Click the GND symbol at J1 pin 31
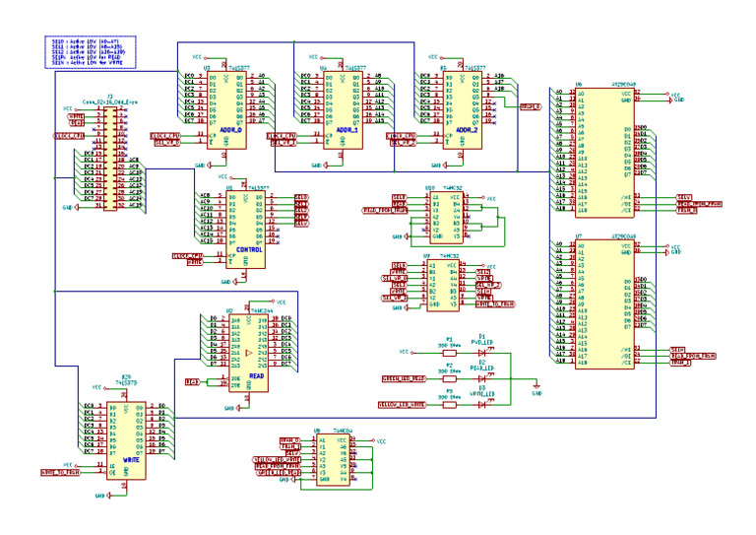Viewport: 756px width, 535px height. pyautogui.click(x=69, y=208)
